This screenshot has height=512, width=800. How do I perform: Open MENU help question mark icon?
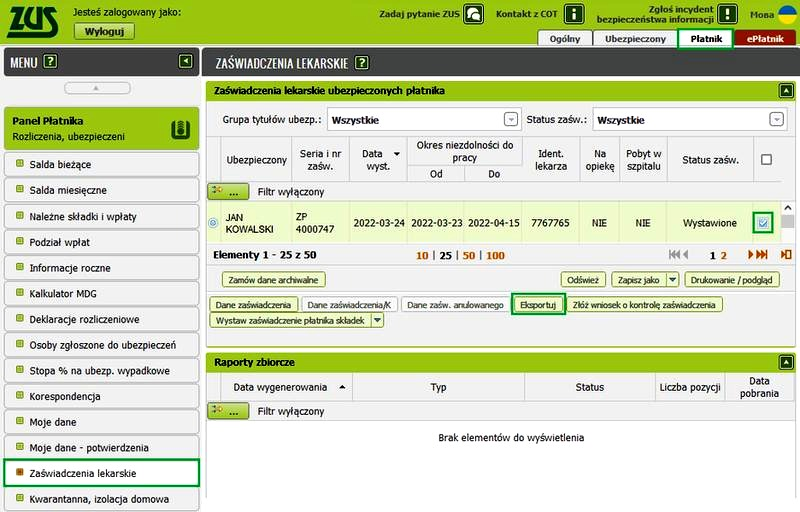click(50, 62)
